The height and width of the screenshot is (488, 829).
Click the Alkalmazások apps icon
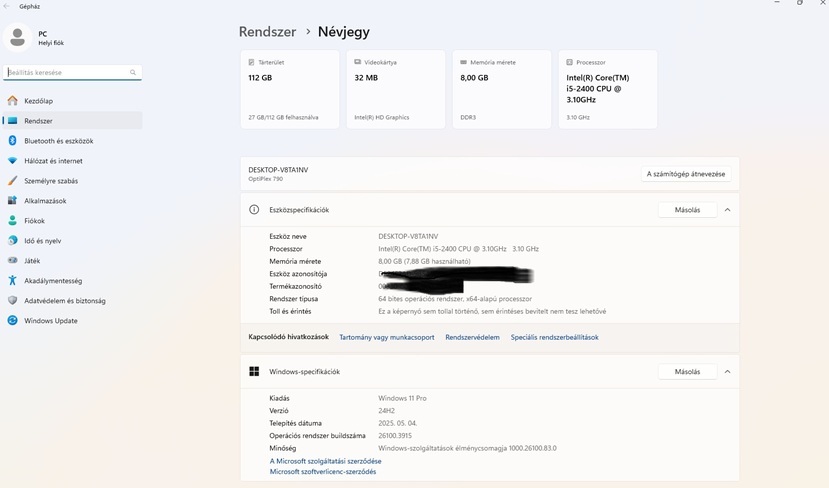(13, 201)
